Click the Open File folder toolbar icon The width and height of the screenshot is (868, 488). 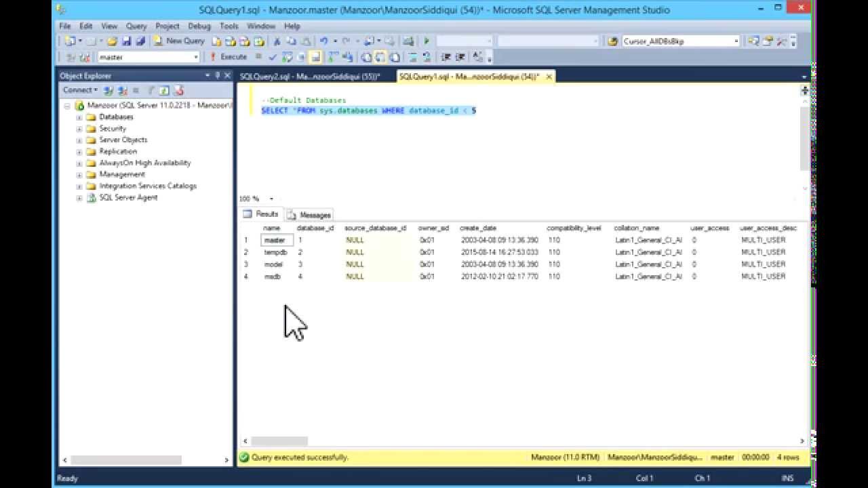112,41
